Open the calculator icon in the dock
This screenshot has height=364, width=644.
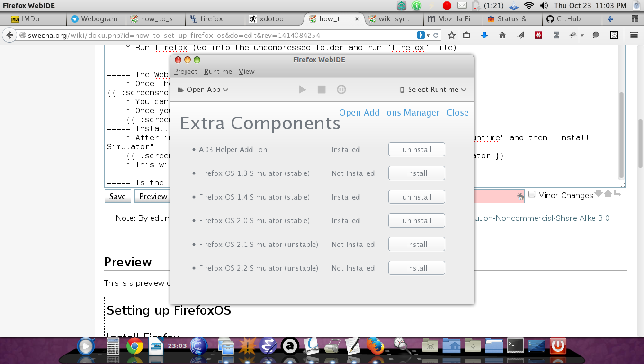[x=113, y=347]
